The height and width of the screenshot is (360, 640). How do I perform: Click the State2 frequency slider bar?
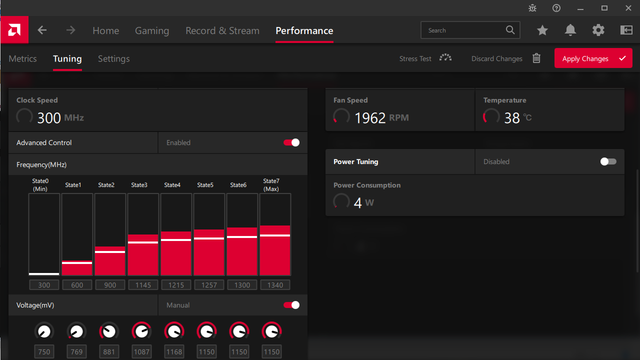click(110, 234)
